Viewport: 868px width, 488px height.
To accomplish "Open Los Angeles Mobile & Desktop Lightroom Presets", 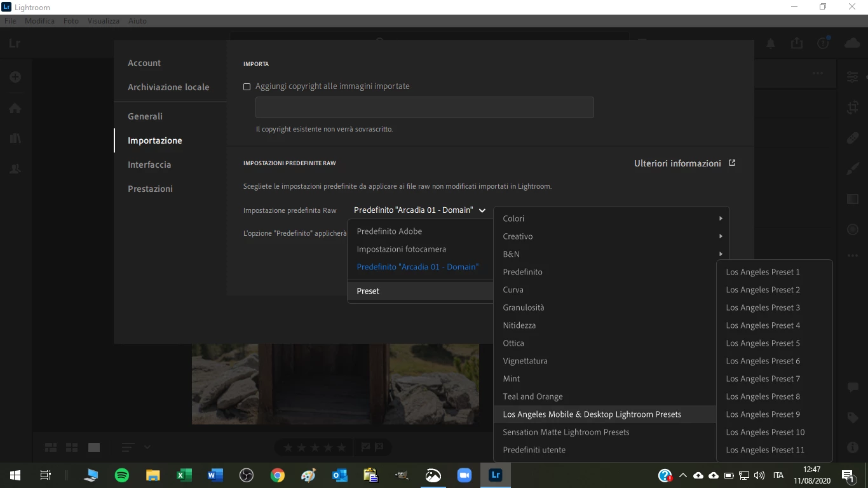I will (x=605, y=414).
